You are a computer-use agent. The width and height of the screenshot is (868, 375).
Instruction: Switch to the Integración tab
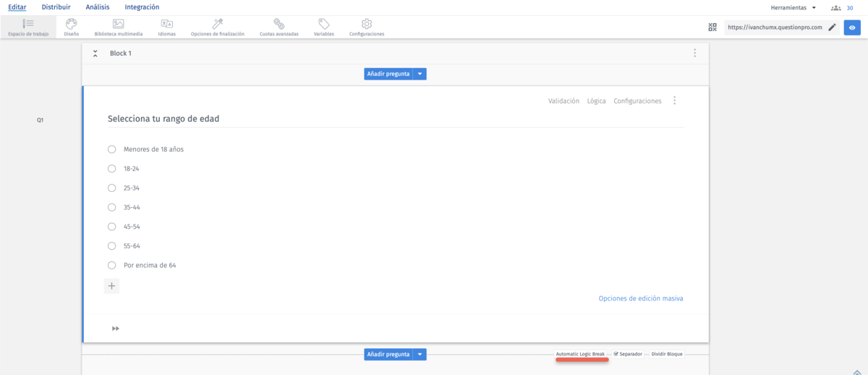142,7
